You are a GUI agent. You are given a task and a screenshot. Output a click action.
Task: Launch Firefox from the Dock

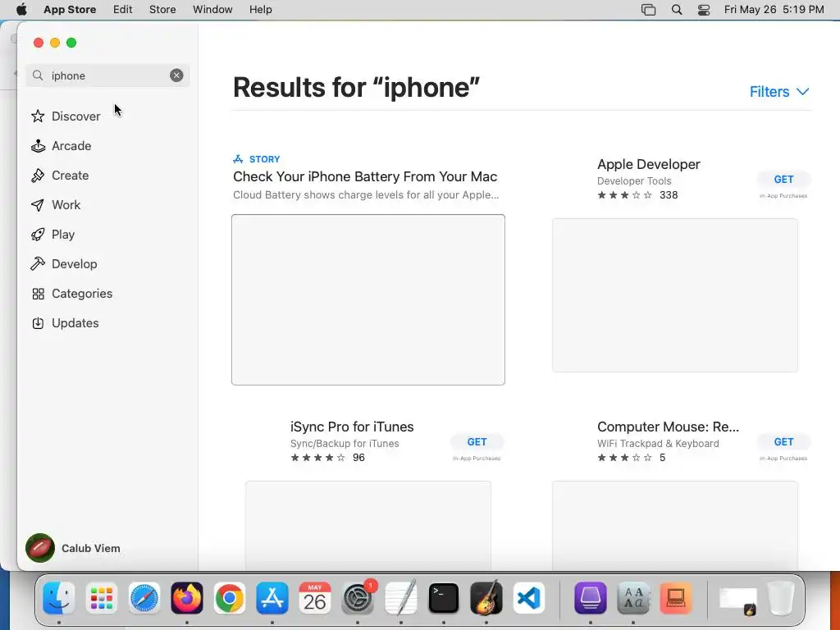point(187,598)
